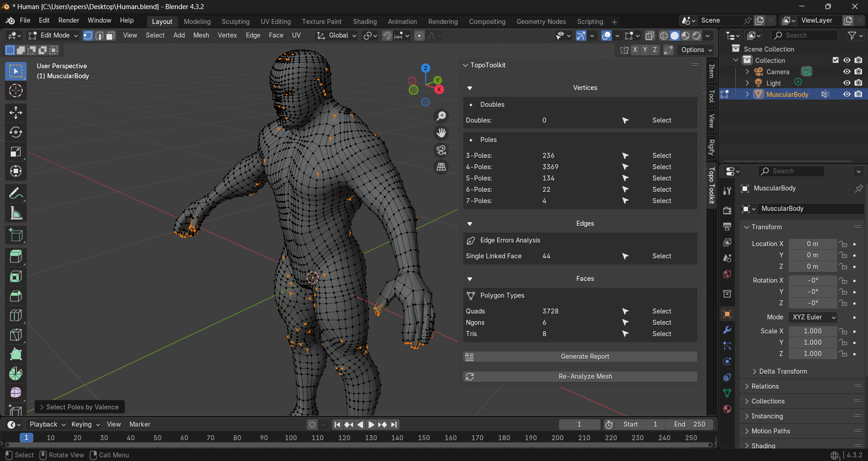
Task: Select the Measure tool
Action: (16, 213)
